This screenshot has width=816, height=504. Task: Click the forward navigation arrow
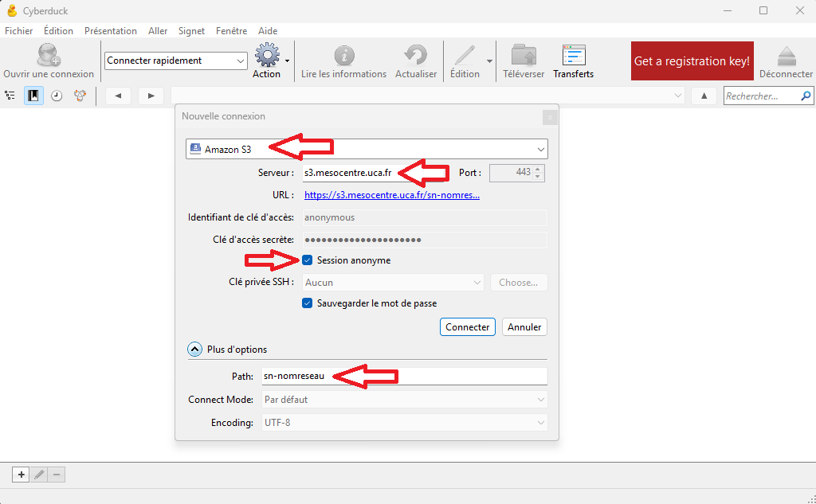(151, 96)
